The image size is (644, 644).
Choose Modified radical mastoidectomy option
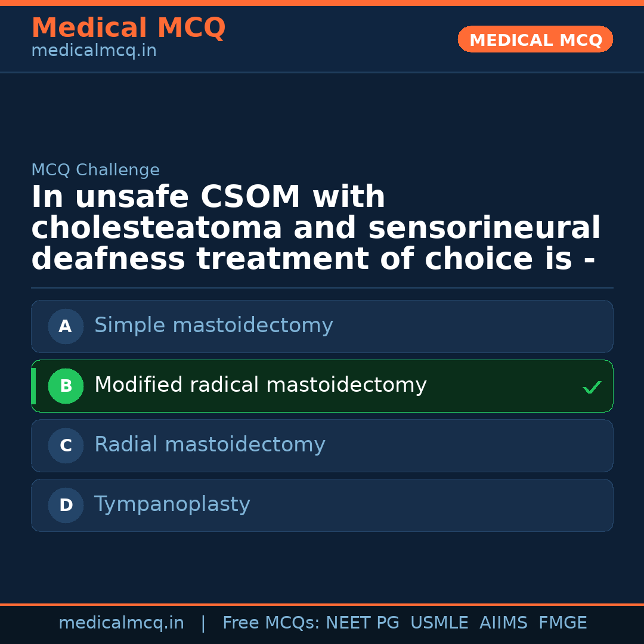(x=261, y=385)
